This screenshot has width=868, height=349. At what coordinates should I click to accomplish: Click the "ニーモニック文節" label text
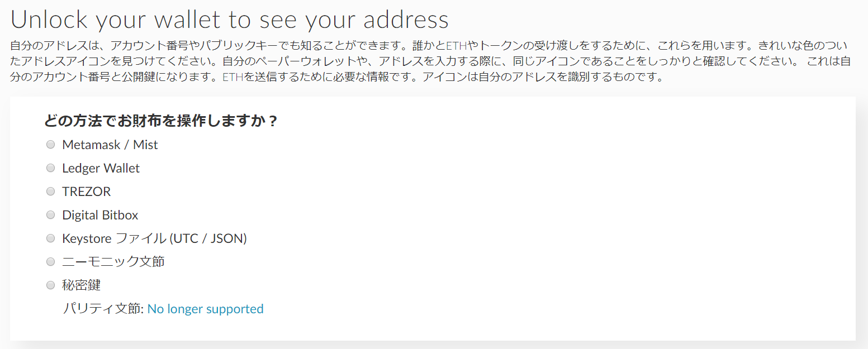click(x=113, y=262)
